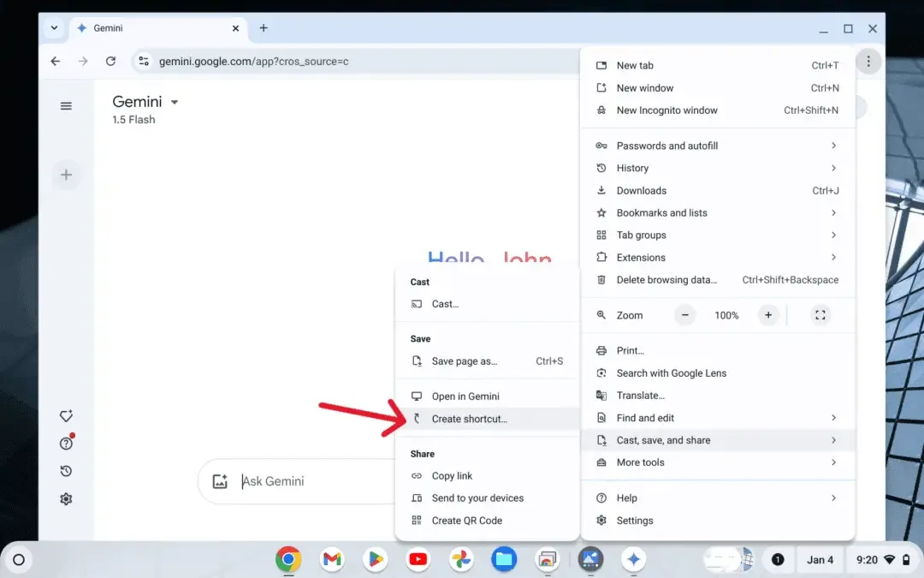
Task: Open a new tab with plus button
Action: click(x=264, y=27)
